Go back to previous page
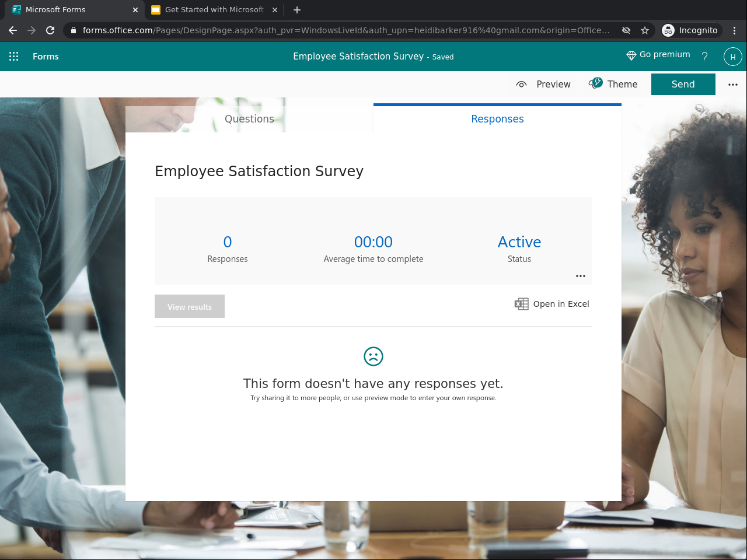This screenshot has height=560, width=747. [13, 30]
